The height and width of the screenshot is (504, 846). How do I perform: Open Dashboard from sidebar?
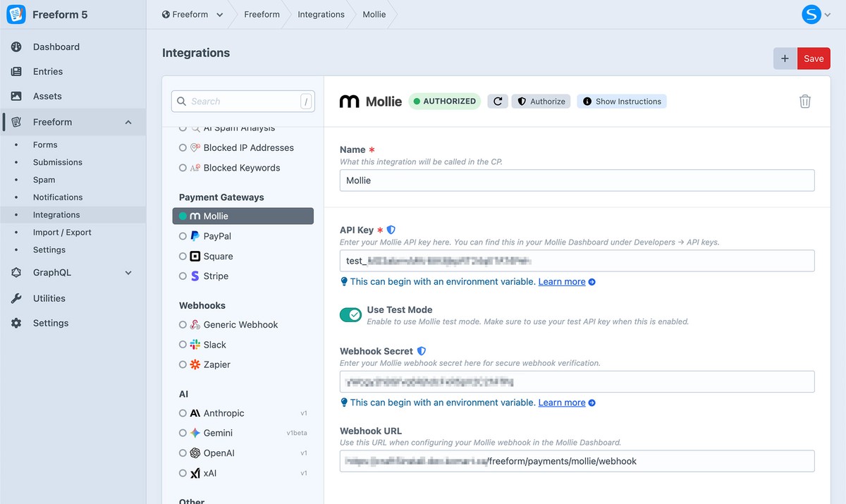click(x=56, y=47)
